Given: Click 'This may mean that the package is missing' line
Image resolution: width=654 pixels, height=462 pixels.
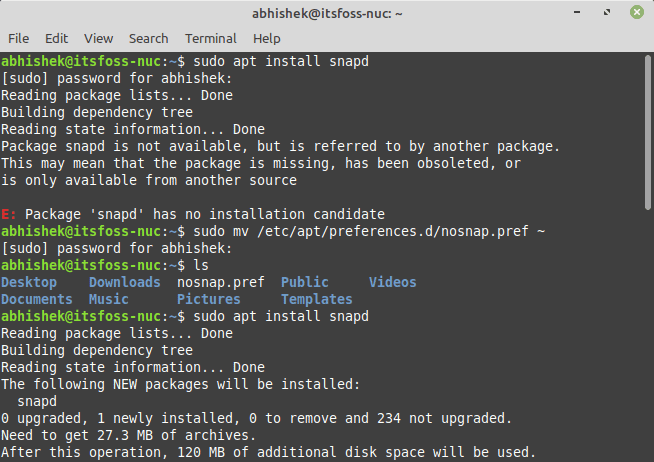Looking at the screenshot, I should pyautogui.click(x=261, y=163).
